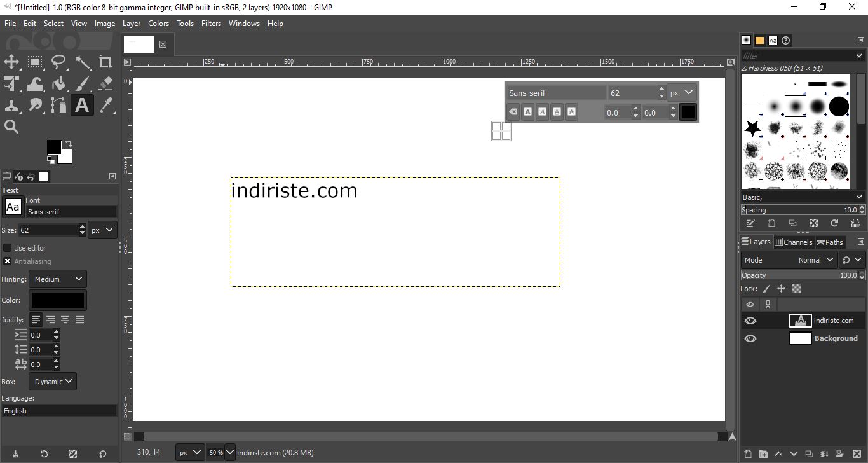Reset Tool Options to default values
This screenshot has width=868, height=463.
pos(102,454)
